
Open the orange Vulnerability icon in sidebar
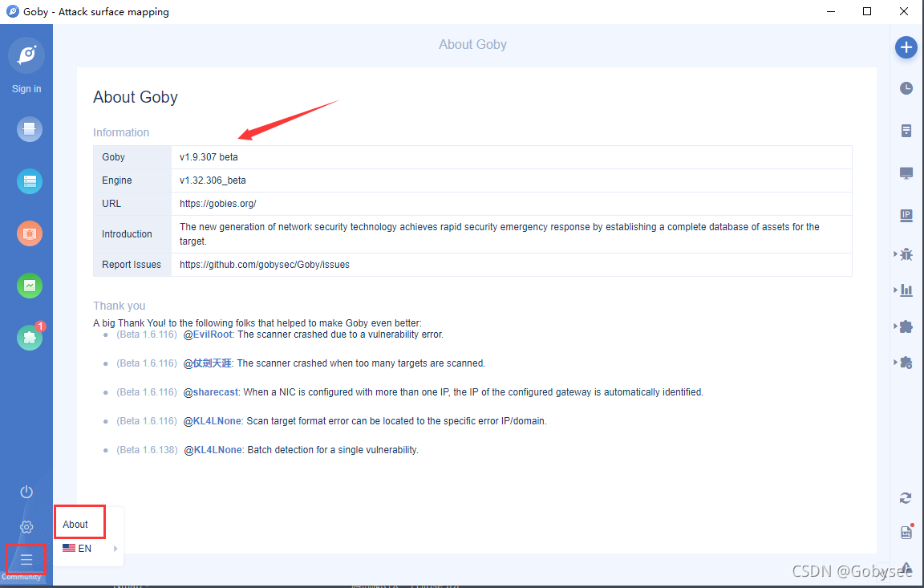point(30,234)
